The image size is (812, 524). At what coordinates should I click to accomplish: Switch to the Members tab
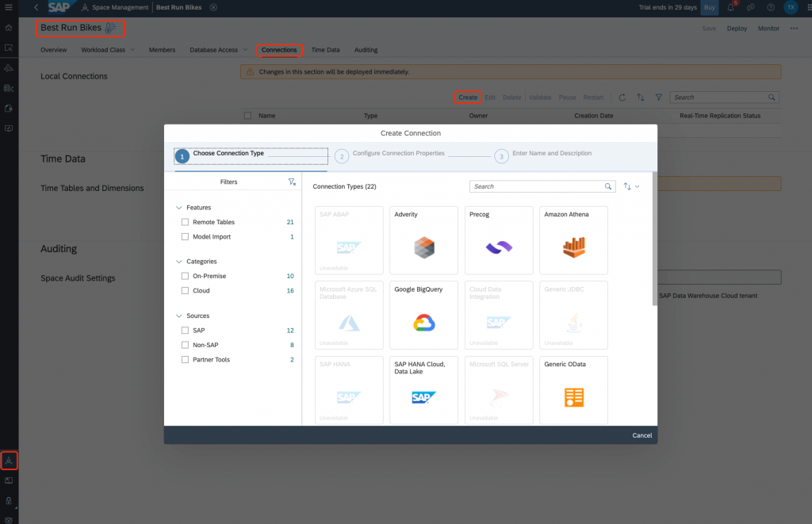[162, 50]
